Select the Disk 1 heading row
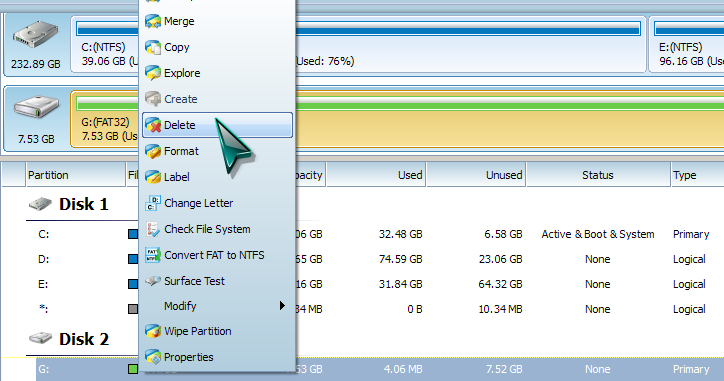This screenshot has height=381, width=724. click(x=83, y=204)
